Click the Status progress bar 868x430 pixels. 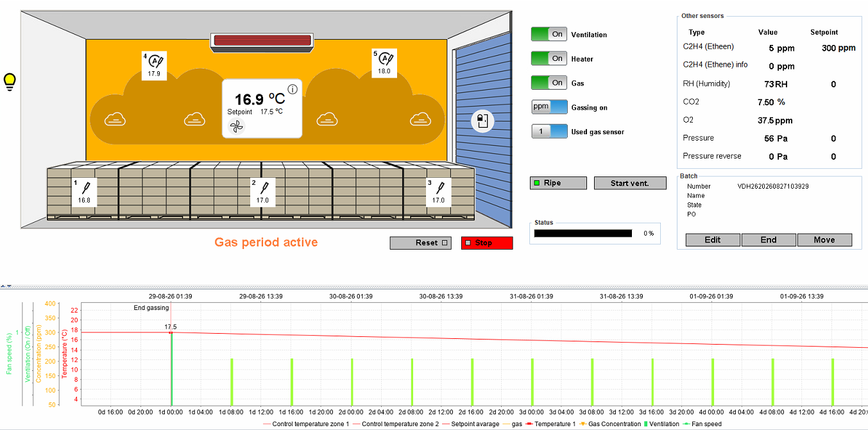(x=583, y=234)
